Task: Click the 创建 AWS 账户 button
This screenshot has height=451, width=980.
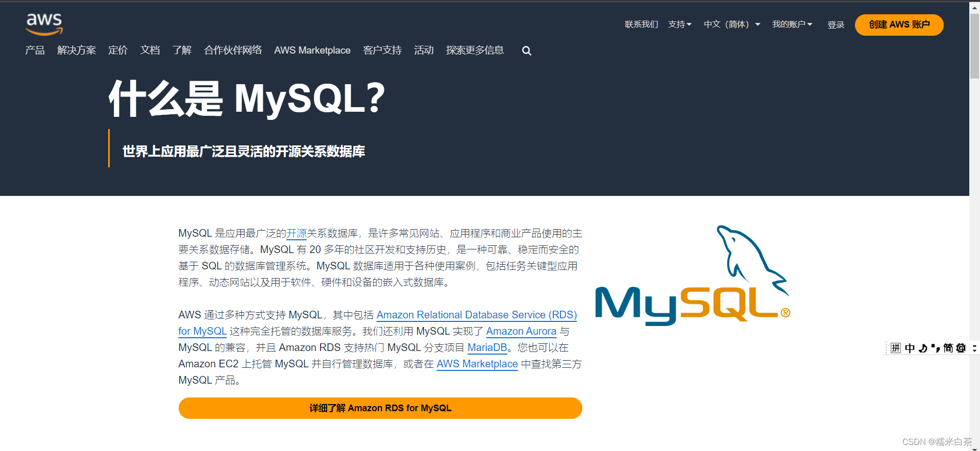Action: [899, 24]
